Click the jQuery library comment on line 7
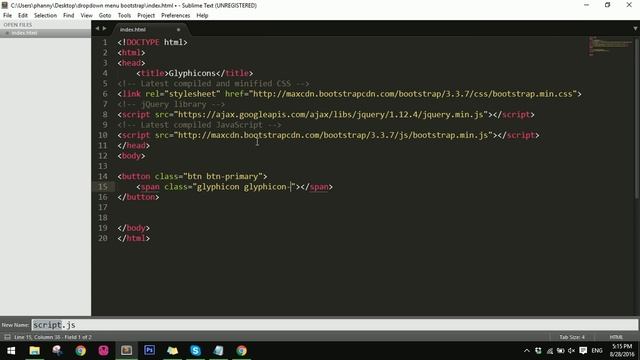640x360 pixels. click(x=171, y=104)
